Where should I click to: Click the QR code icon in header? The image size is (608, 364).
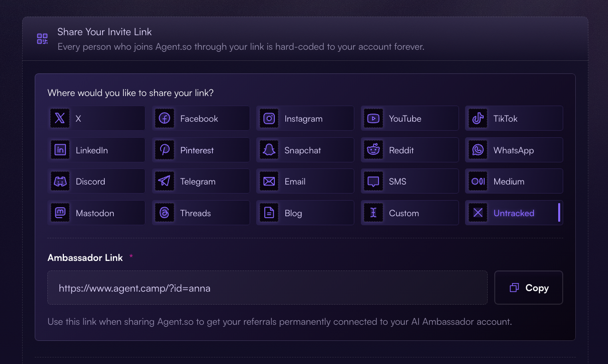pyautogui.click(x=42, y=39)
